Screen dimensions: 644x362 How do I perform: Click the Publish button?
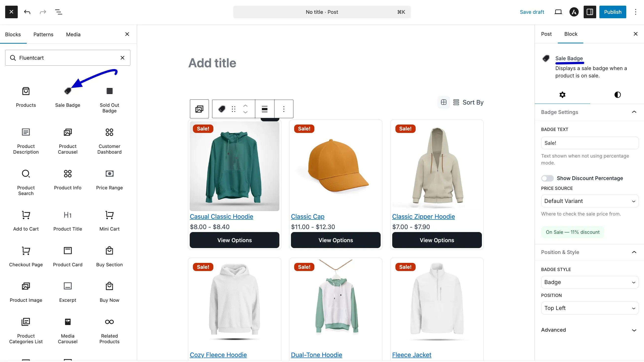point(612,12)
